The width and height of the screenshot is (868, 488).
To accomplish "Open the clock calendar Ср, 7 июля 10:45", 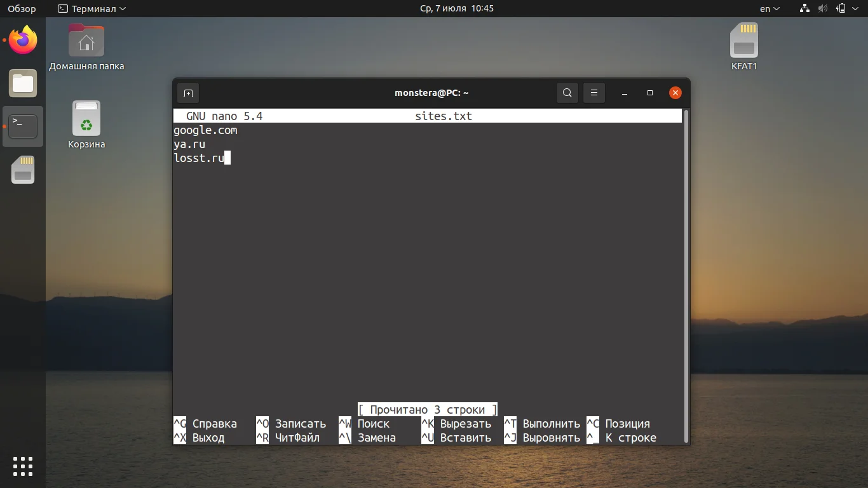I will pos(457,9).
